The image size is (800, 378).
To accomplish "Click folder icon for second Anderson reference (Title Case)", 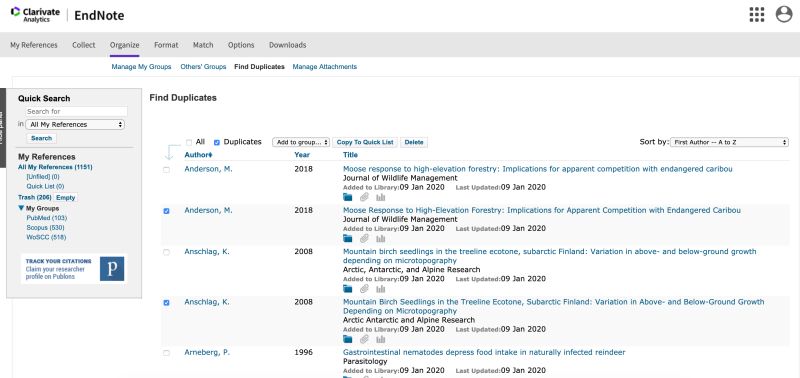I will click(x=348, y=238).
